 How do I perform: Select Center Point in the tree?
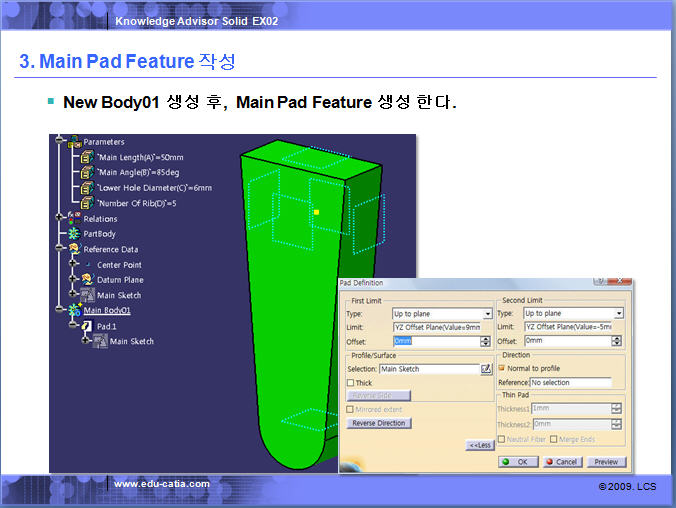[118, 265]
